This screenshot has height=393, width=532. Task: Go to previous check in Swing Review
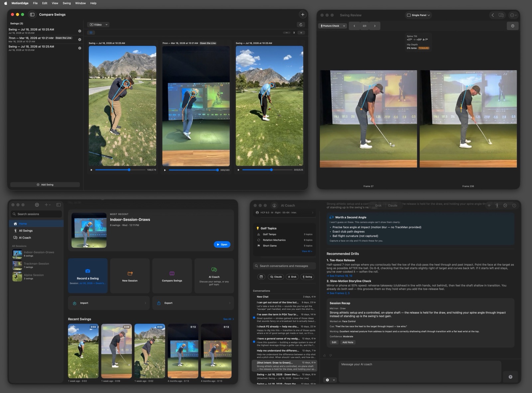click(354, 26)
